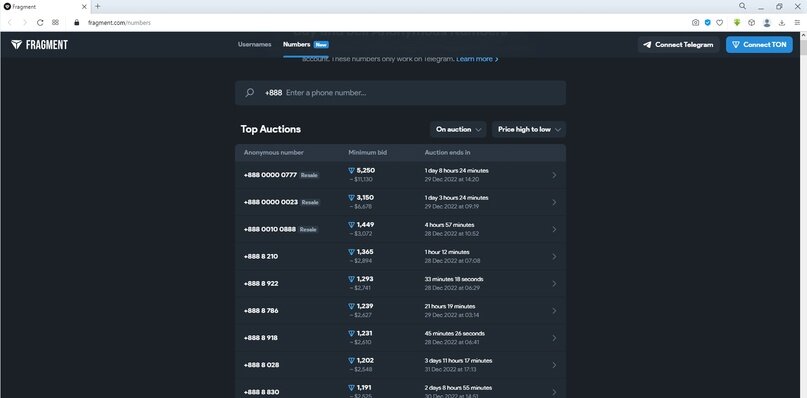The height and width of the screenshot is (398, 807).
Task: Click the Minimum bid column header
Action: click(x=367, y=153)
